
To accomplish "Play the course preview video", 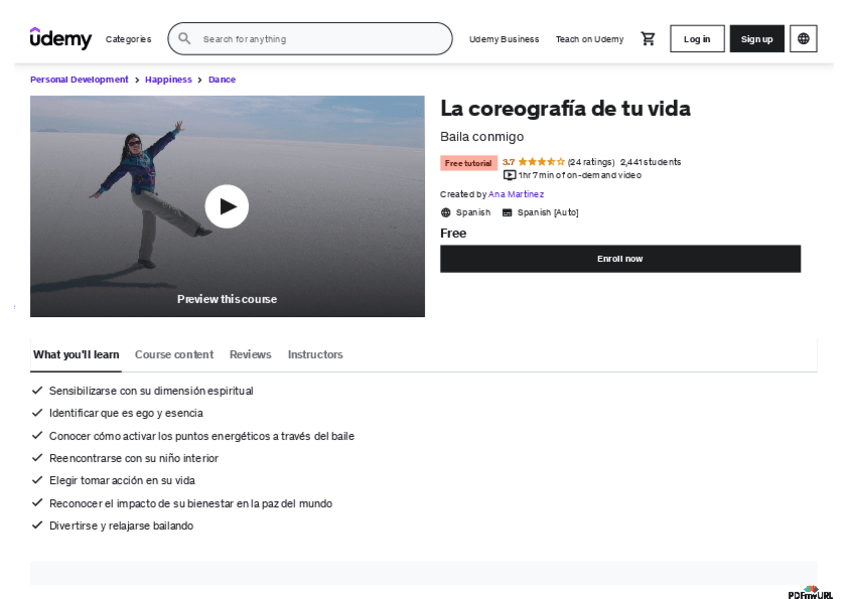I will 226,206.
